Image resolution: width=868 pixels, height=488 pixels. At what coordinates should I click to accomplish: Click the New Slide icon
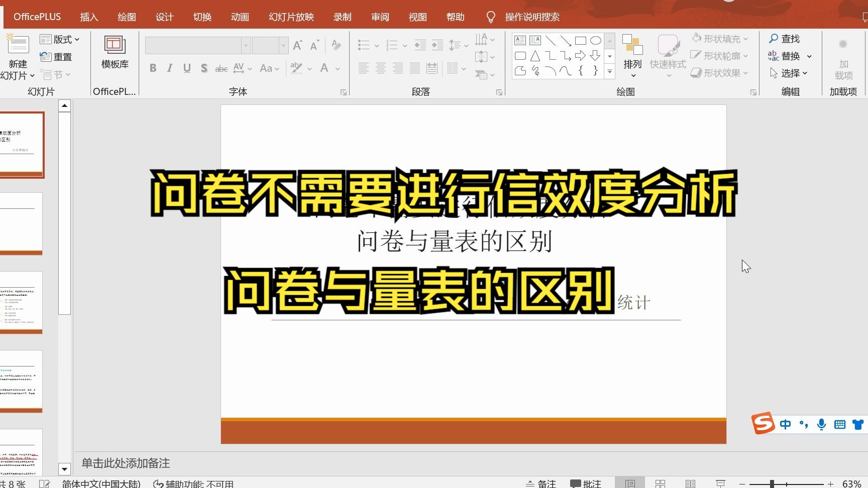(18, 44)
